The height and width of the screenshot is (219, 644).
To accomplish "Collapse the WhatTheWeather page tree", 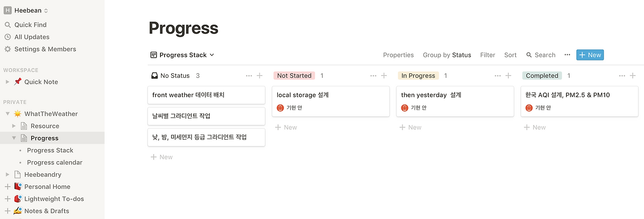I will coord(7,114).
